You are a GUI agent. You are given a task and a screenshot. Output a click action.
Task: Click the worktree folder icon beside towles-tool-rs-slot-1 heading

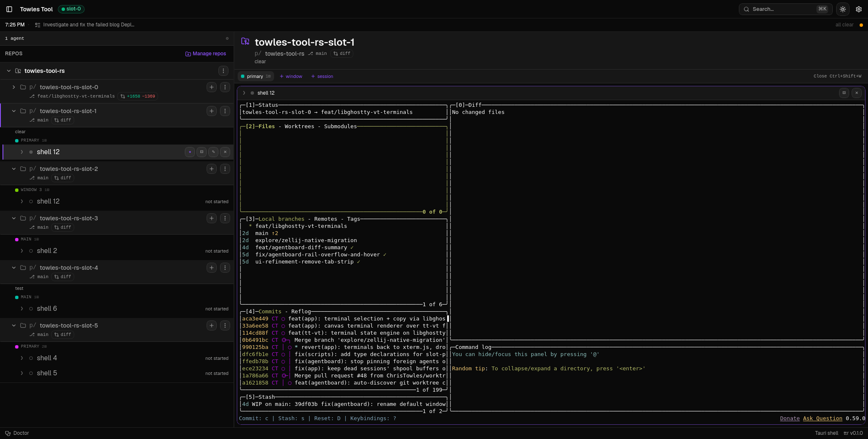click(245, 41)
